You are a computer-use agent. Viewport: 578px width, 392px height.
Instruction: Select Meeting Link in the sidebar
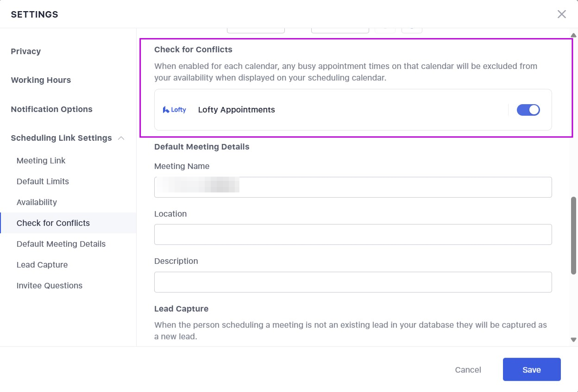(x=41, y=161)
